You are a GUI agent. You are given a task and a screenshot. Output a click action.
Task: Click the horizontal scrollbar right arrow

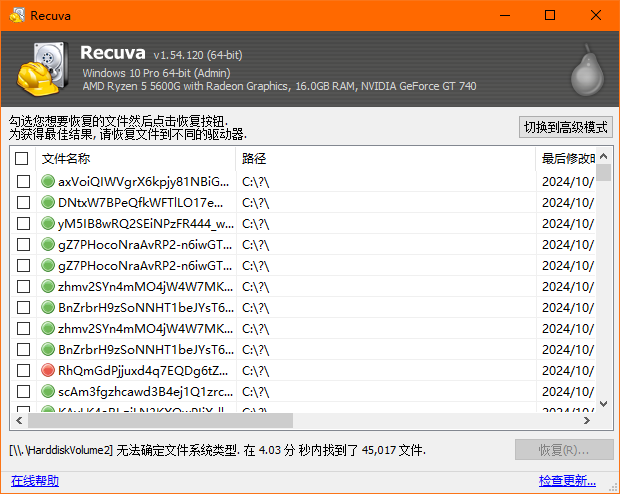[587, 420]
